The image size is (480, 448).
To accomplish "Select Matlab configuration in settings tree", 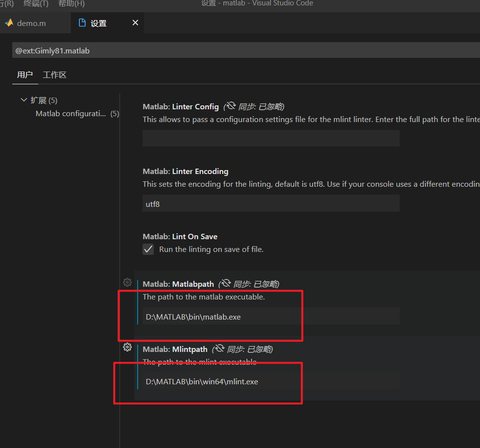I will click(x=71, y=114).
